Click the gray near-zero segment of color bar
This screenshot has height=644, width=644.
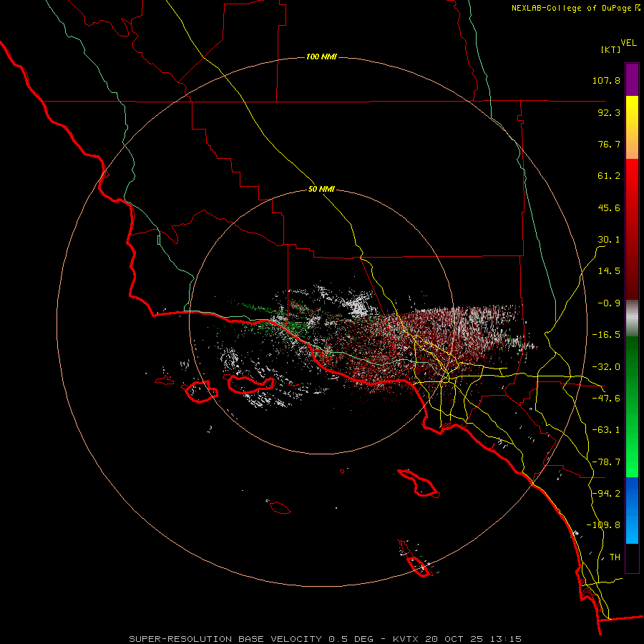pos(632,318)
